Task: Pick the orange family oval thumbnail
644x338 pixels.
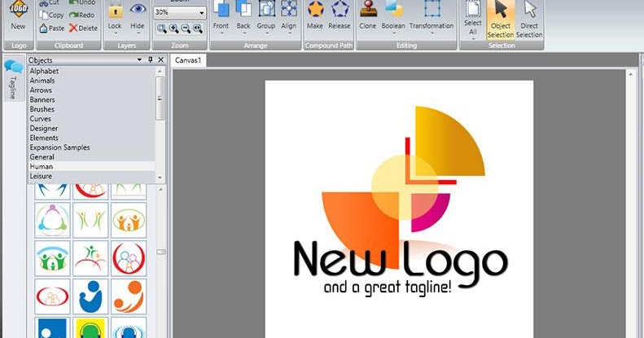Action: [129, 220]
